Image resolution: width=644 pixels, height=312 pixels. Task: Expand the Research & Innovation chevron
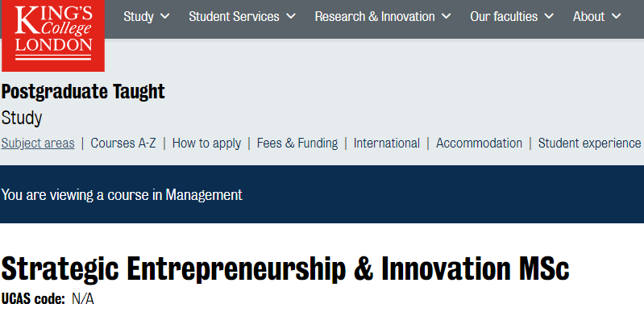click(x=446, y=16)
